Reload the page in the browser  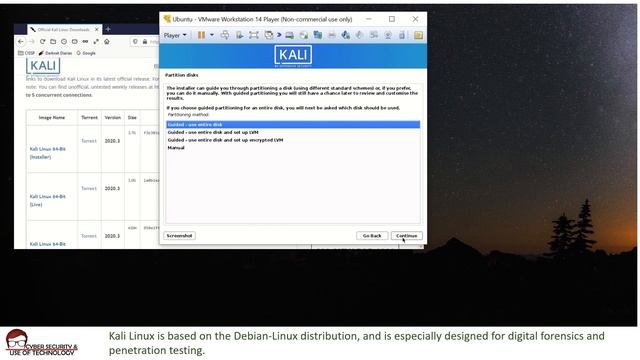click(x=42, y=41)
